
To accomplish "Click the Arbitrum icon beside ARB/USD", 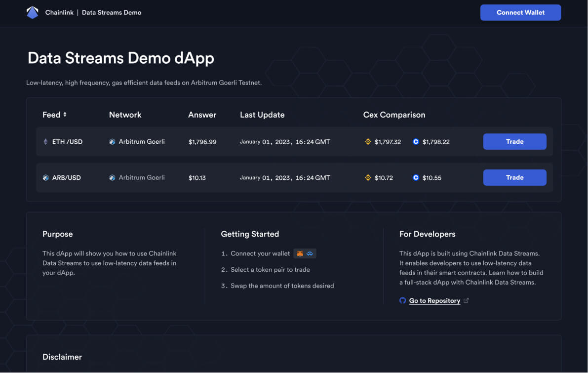I will [x=46, y=178].
